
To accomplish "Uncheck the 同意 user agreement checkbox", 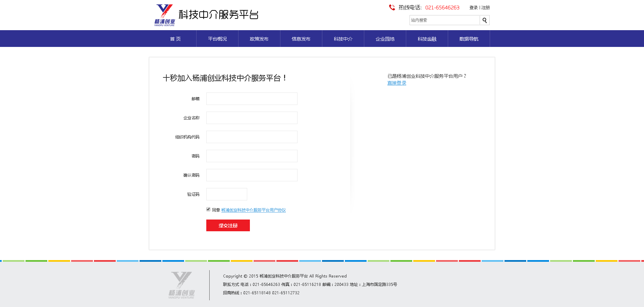I will (x=208, y=209).
